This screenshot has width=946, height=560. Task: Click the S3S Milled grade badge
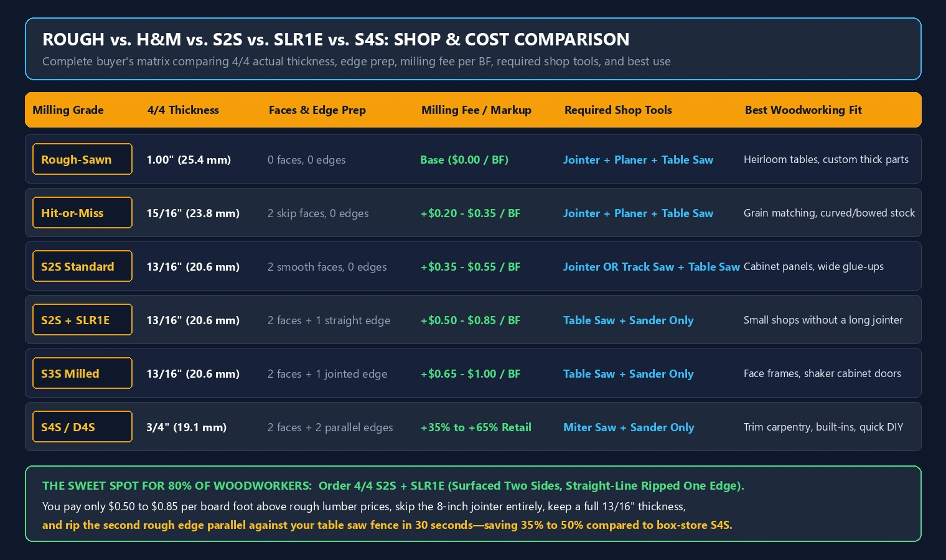[82, 373]
